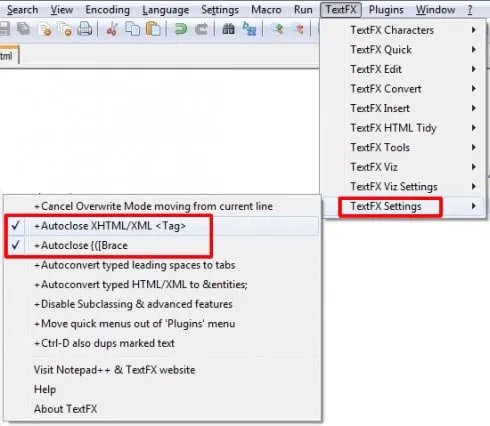The height and width of the screenshot is (426, 490).
Task: Expand the TextFX Quick submenu arrow
Action: [474, 50]
